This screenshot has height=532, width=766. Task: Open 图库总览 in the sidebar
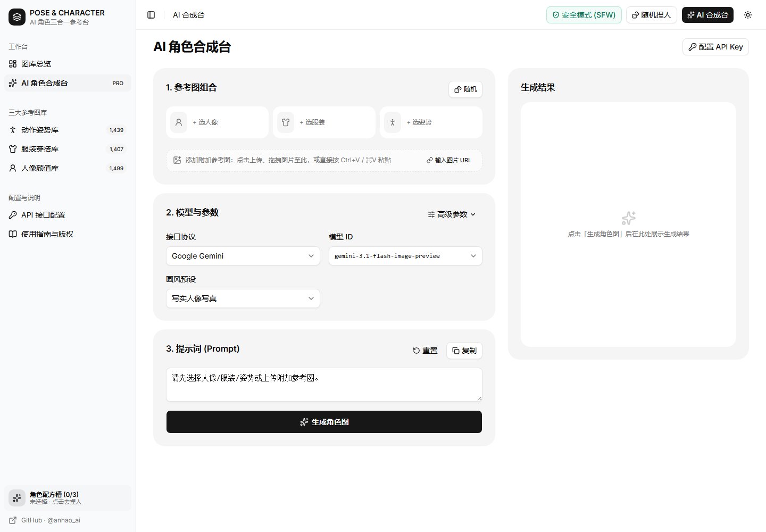tap(68, 64)
